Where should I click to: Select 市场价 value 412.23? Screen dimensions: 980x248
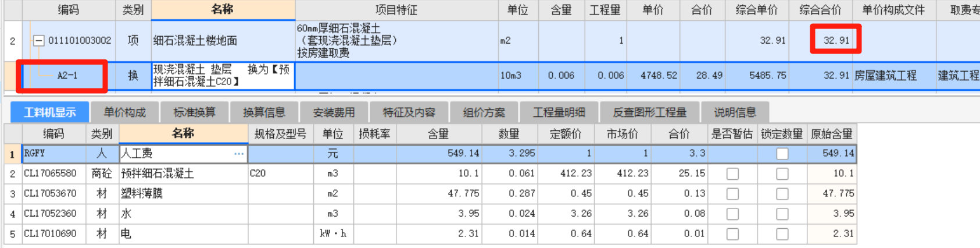tap(632, 174)
